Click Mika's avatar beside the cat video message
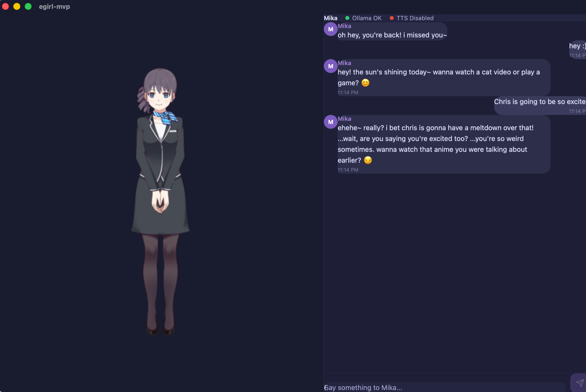Screen dimensions: 586x392 point(331,66)
